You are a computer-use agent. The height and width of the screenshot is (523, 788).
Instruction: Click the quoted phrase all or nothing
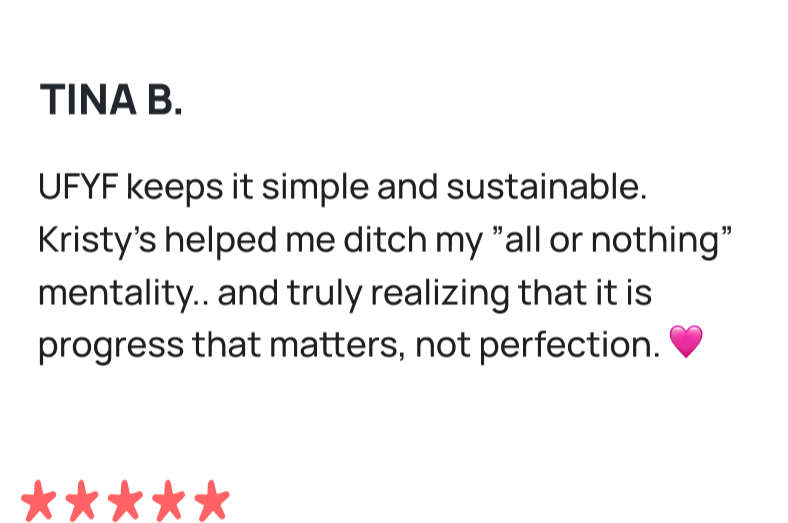coord(612,240)
